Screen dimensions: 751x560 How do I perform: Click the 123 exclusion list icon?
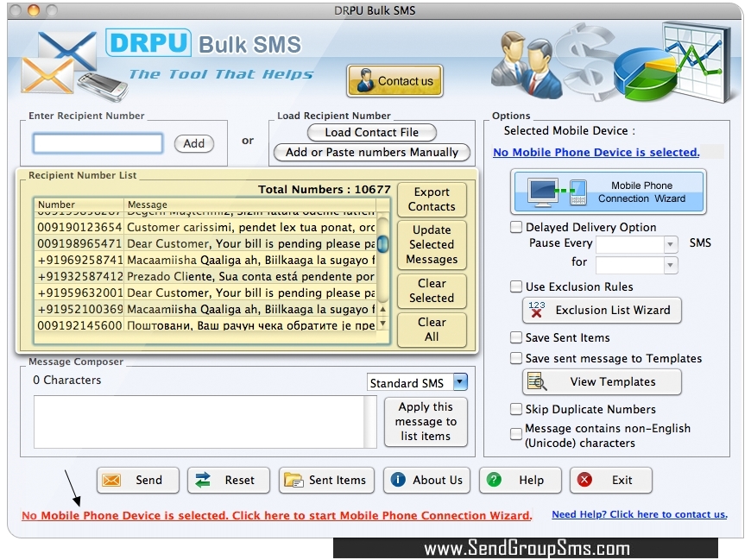(x=536, y=310)
